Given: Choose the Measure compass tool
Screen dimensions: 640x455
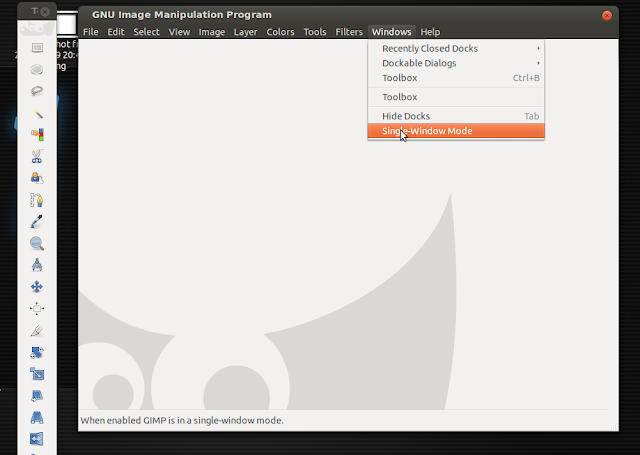Looking at the screenshot, I should [37, 265].
